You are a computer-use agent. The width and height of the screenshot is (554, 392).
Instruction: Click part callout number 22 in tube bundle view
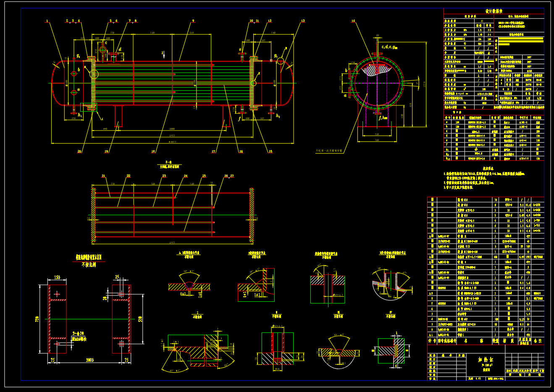tap(129, 176)
